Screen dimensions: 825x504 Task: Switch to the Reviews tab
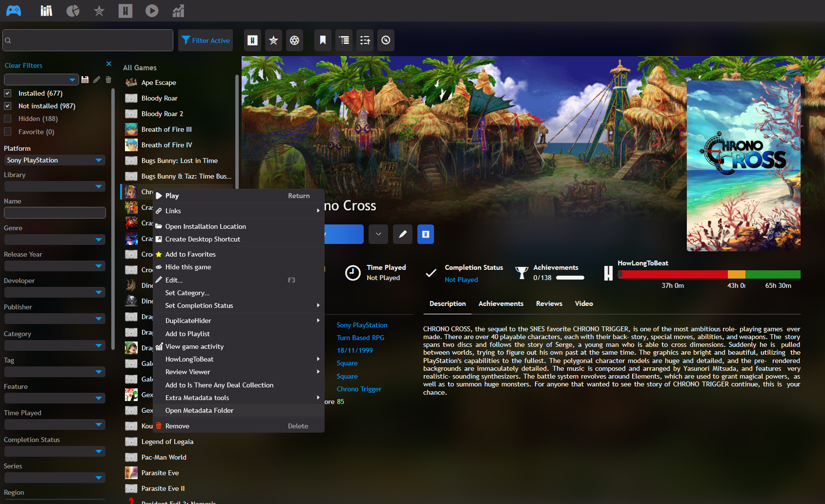coord(549,303)
